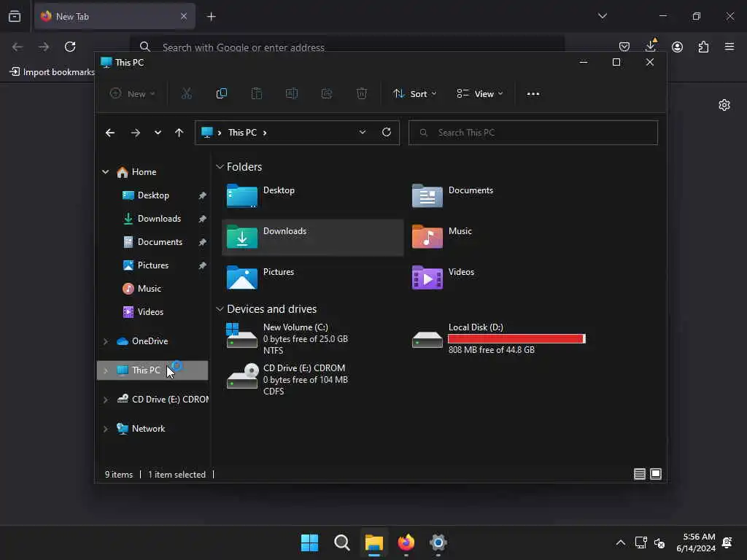Viewport: 747px width, 560px height.
Task: Open taskbar Search
Action: tap(341, 542)
